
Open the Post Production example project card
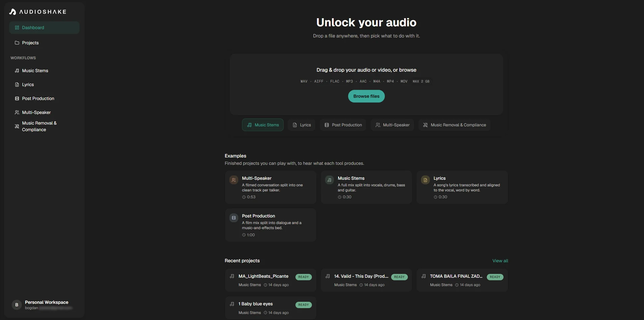coord(271,225)
